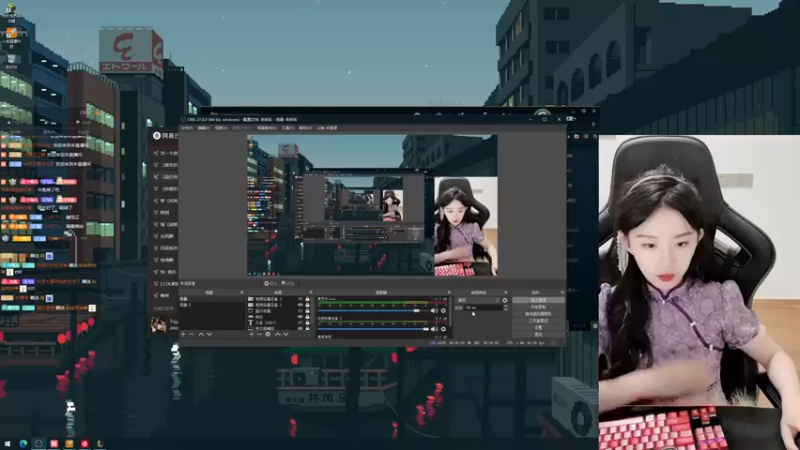Open settings gear for the 麦克风/Aux mixer channel
800x450 pixels.
click(x=443, y=311)
